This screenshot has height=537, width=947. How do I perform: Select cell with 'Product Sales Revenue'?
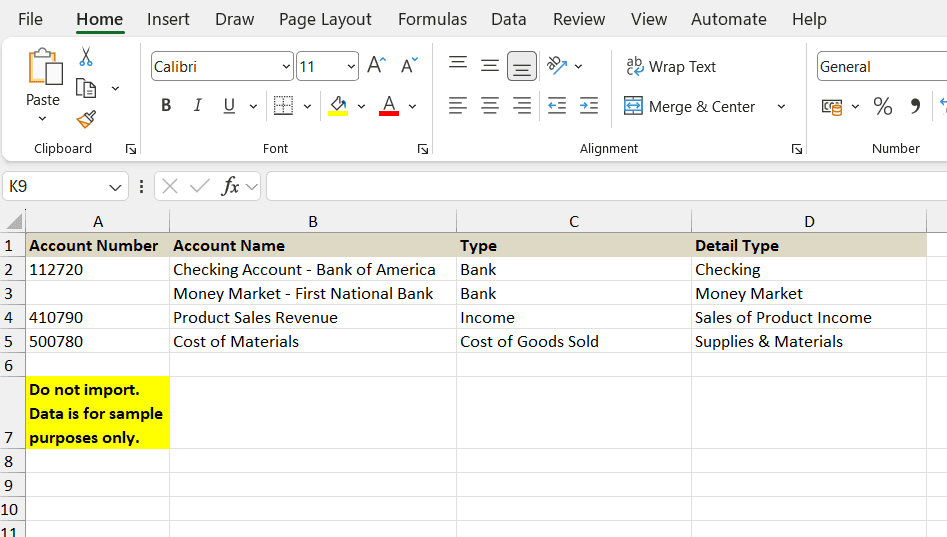[x=313, y=318]
